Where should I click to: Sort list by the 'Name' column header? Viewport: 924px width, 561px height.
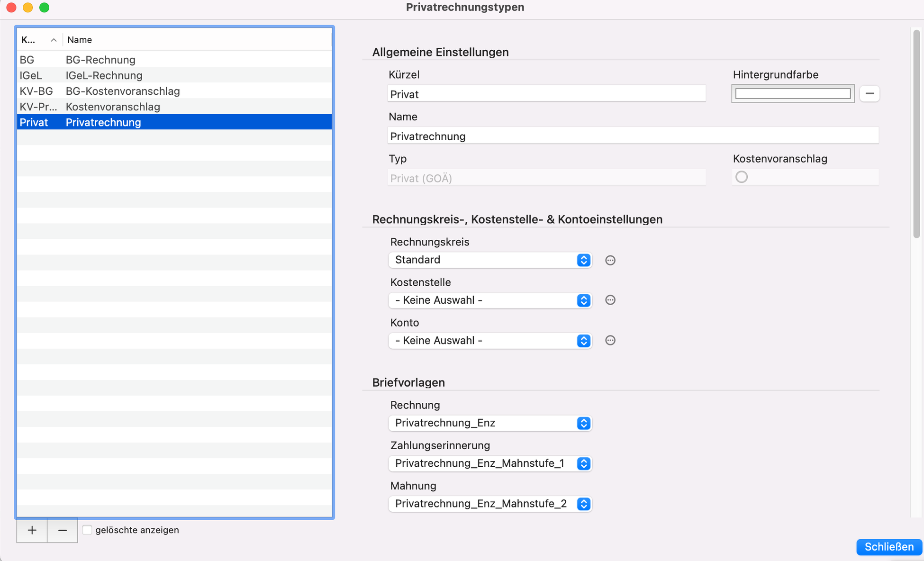coord(197,40)
